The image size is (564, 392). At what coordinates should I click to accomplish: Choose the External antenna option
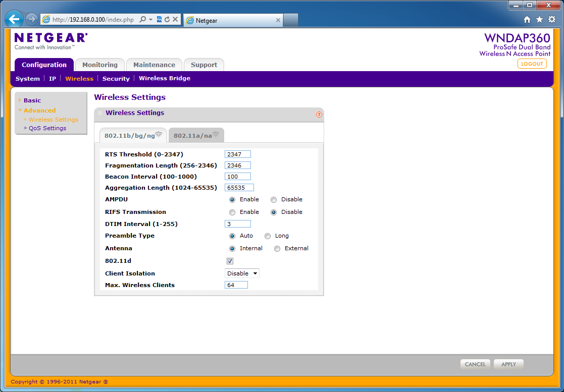point(277,249)
